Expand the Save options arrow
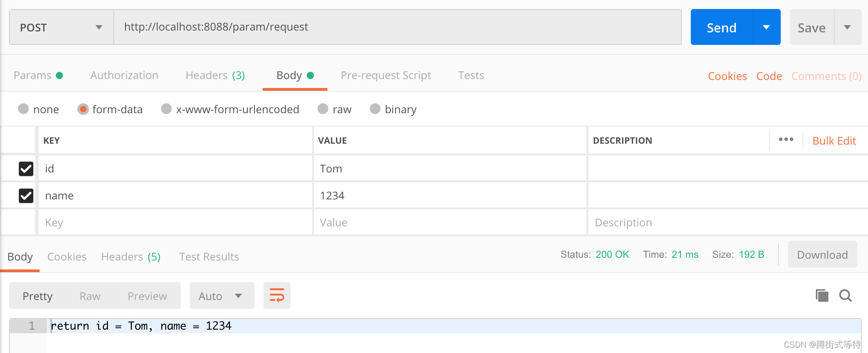The width and height of the screenshot is (868, 353). point(848,27)
